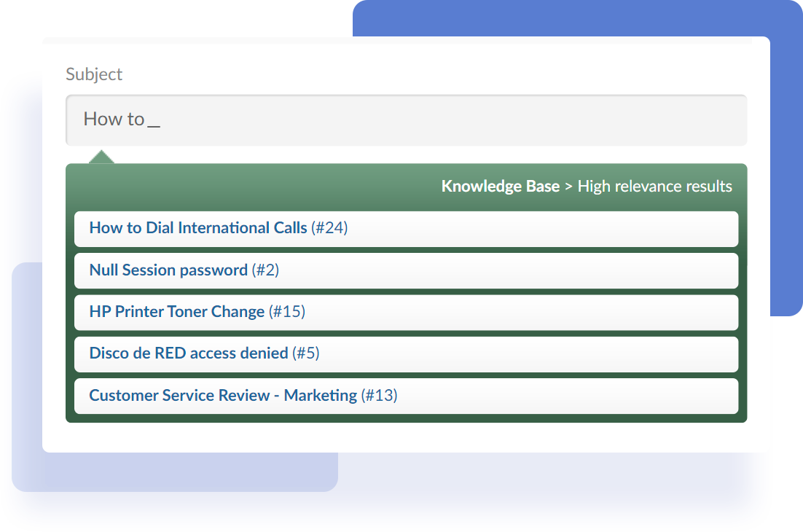Click the High relevance results label
The width and height of the screenshot is (803, 532).
tap(654, 187)
